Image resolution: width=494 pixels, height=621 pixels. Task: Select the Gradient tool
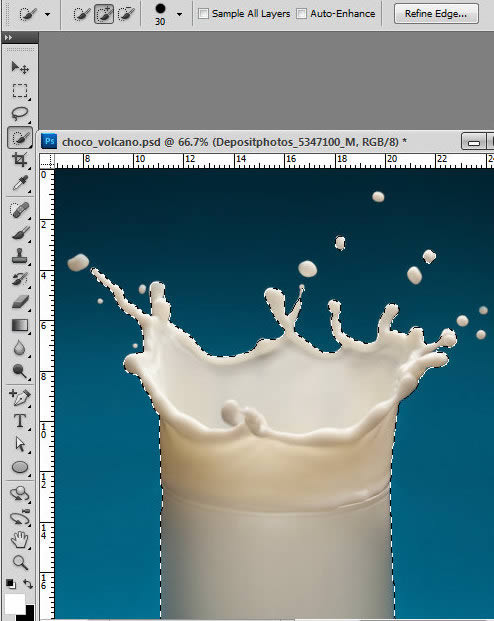point(20,325)
